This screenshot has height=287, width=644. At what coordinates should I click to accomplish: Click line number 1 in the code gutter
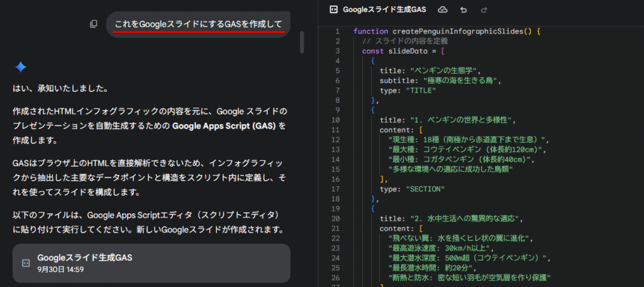tap(337, 31)
